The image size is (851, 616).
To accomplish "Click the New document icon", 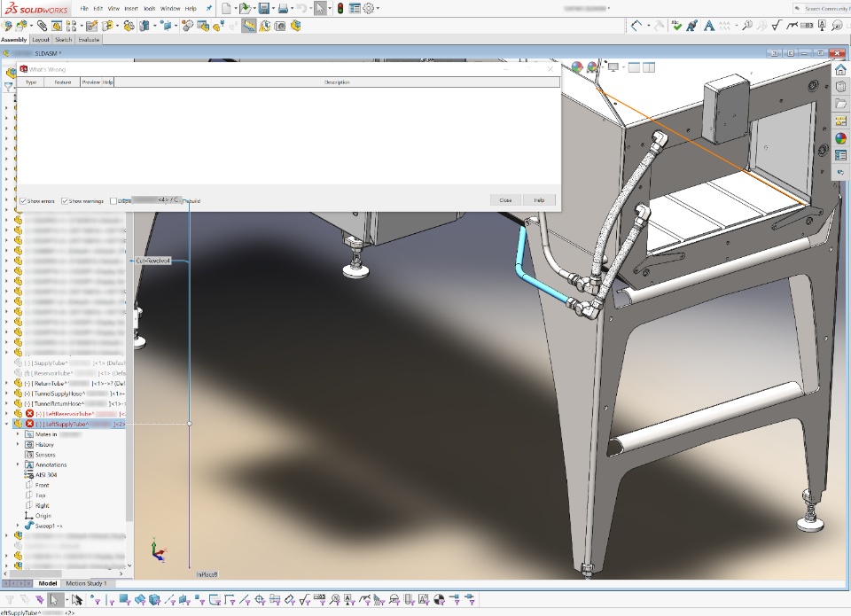I will (226, 8).
